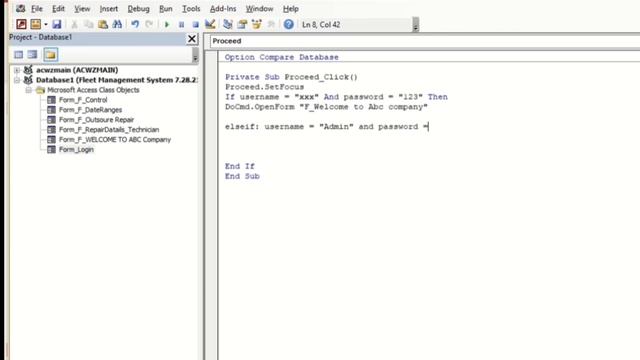Screen dimensions: 640x360
Task: Click the Insert Module toolbar icon
Action: 36,24
